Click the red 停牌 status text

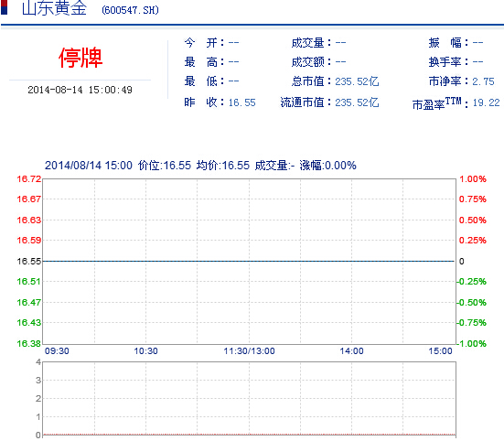click(x=80, y=58)
